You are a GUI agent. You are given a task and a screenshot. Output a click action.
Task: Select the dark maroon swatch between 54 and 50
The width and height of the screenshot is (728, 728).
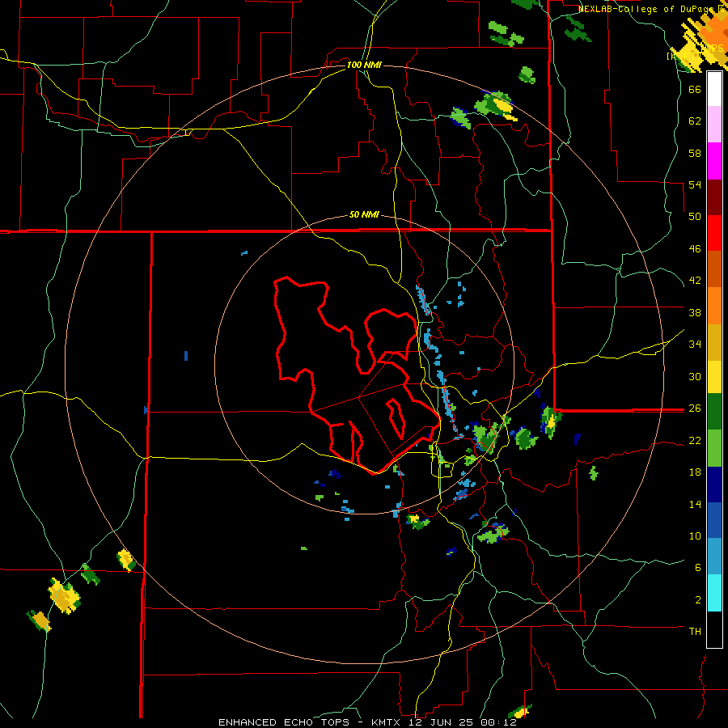tap(714, 197)
